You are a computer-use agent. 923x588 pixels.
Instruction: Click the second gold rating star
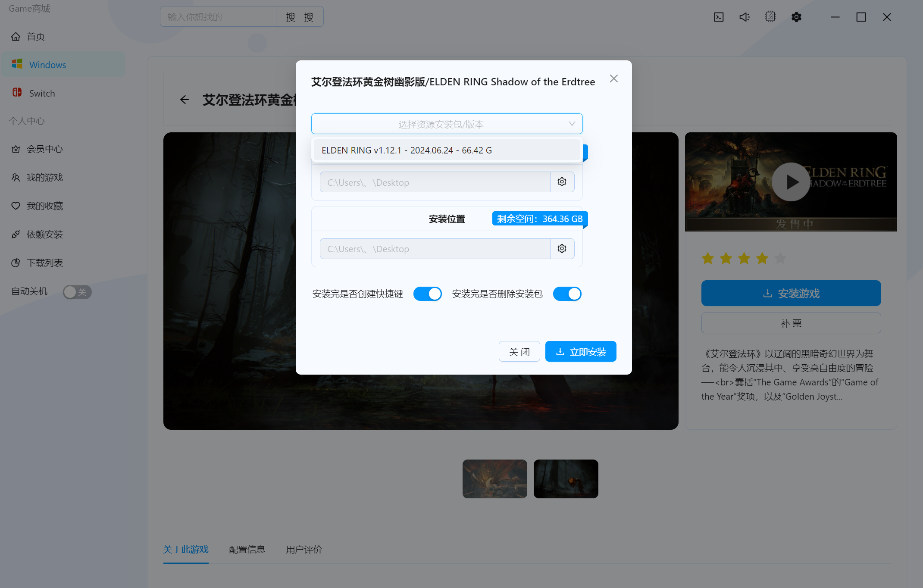[x=726, y=259]
